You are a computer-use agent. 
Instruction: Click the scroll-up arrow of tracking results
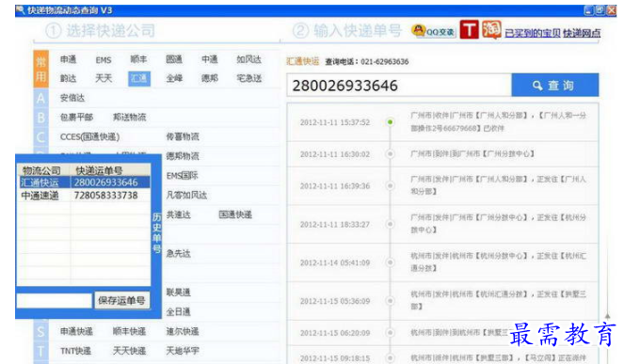[607, 316]
